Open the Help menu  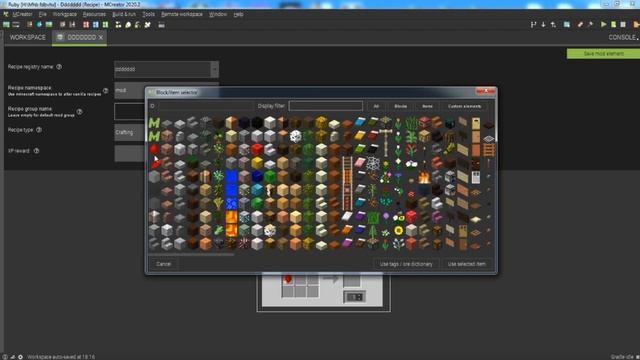click(x=238, y=14)
